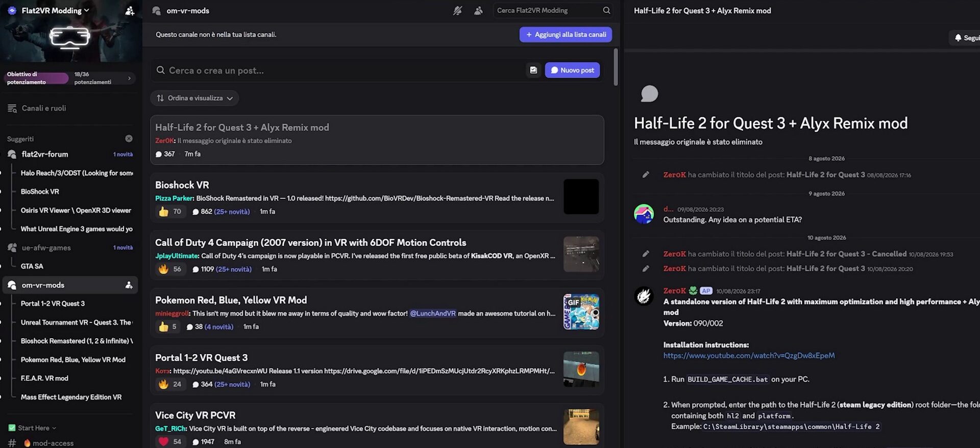Click the forum icon beside om-vr-mods header
Screen dimensions: 980x448
coord(157,11)
